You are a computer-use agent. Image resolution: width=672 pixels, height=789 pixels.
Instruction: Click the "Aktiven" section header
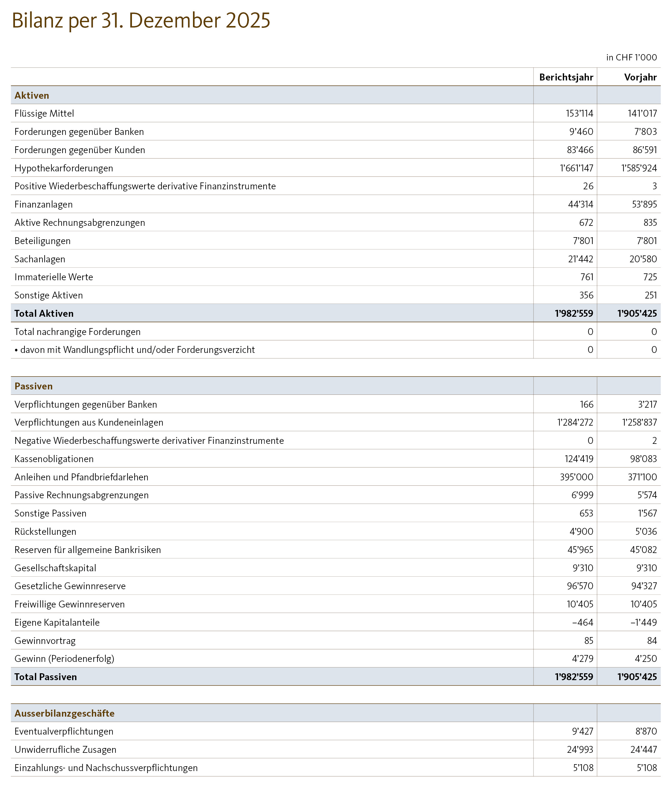pos(32,96)
